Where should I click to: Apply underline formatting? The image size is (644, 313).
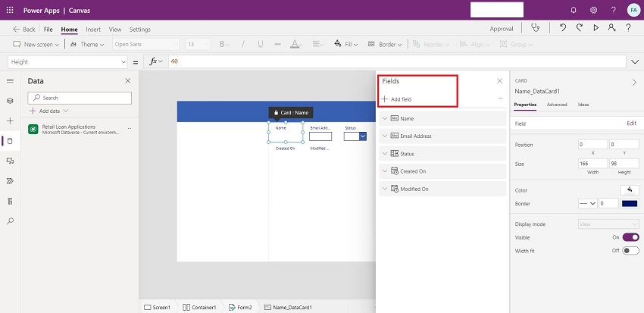[x=261, y=45]
